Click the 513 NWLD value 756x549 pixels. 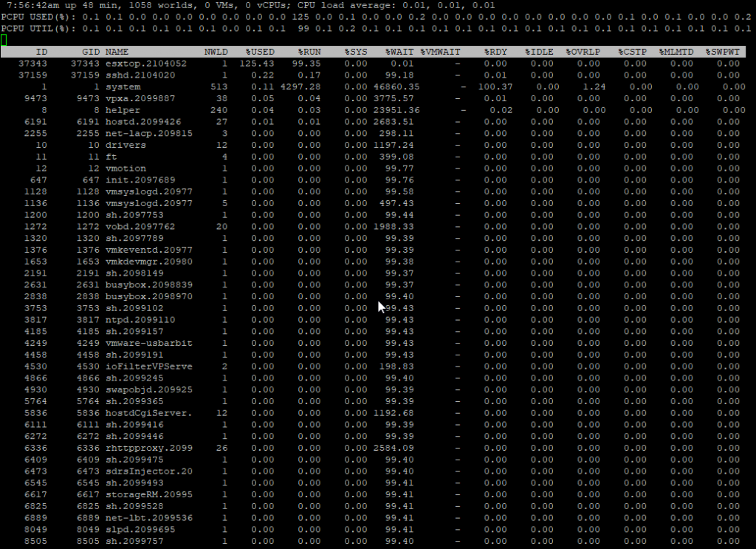pos(219,87)
